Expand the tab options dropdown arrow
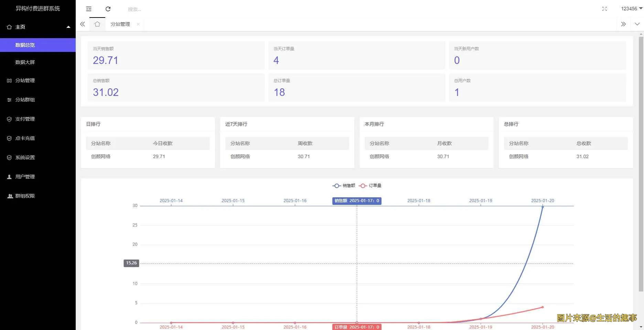This screenshot has height=330, width=644. [x=637, y=24]
